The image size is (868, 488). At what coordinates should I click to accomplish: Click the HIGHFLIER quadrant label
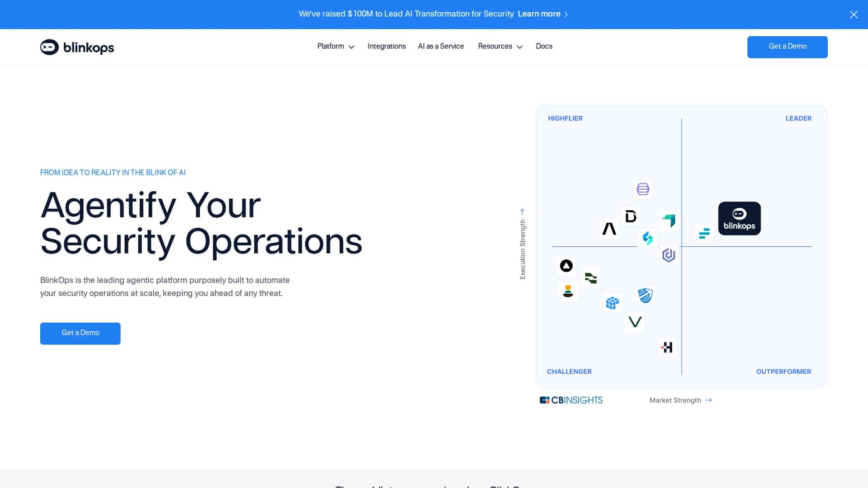tap(565, 118)
